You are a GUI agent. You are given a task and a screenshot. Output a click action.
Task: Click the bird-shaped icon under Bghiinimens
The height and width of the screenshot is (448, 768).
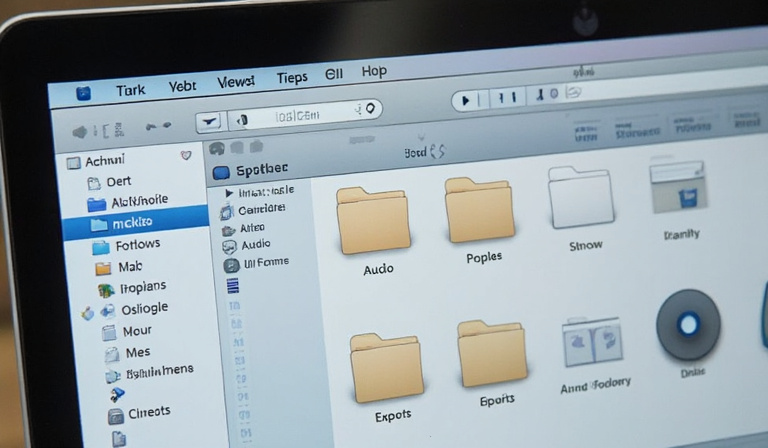117,394
